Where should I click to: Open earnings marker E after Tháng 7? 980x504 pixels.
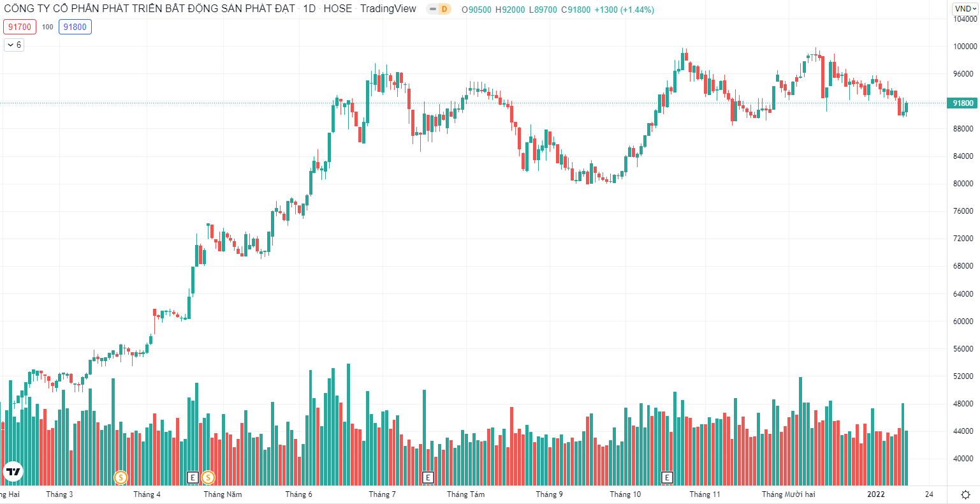click(428, 477)
